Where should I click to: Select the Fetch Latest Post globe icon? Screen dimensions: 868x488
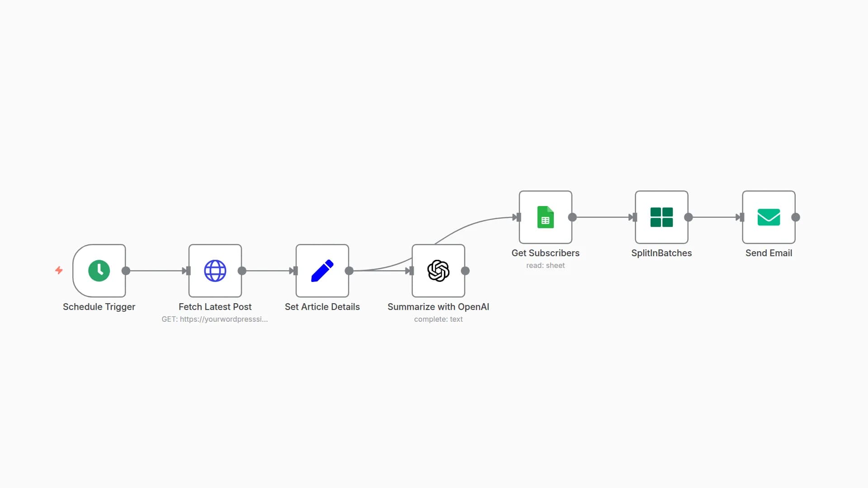pos(215,271)
